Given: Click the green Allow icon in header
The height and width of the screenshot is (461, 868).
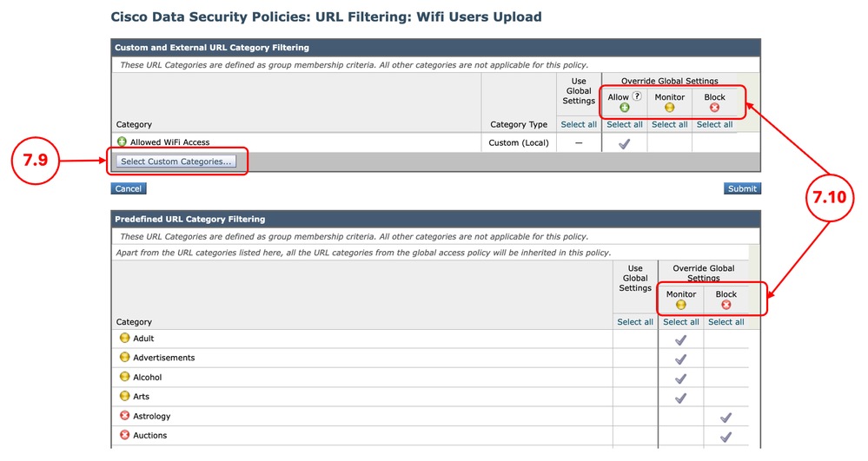Looking at the screenshot, I should click(x=625, y=108).
